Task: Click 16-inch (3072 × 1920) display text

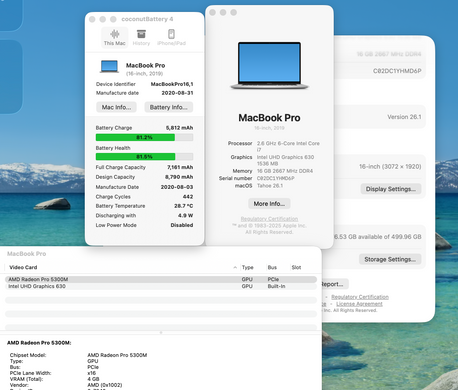Action: click(390, 166)
